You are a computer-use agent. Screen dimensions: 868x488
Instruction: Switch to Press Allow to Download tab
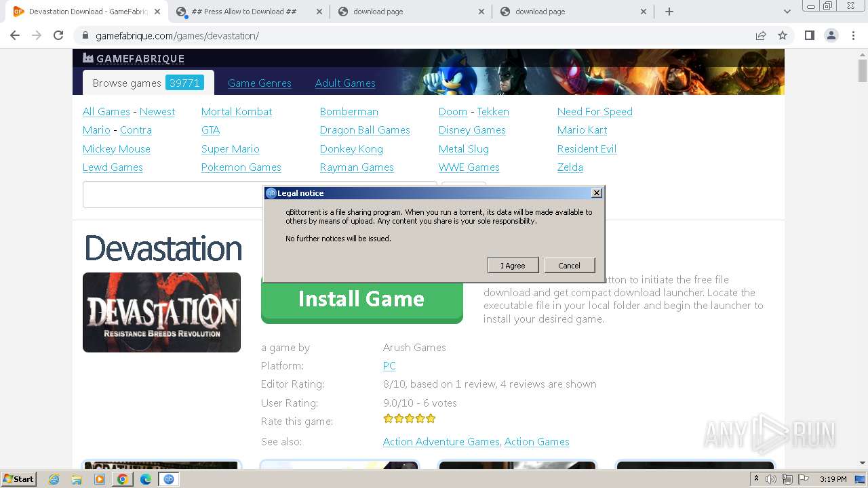click(243, 12)
